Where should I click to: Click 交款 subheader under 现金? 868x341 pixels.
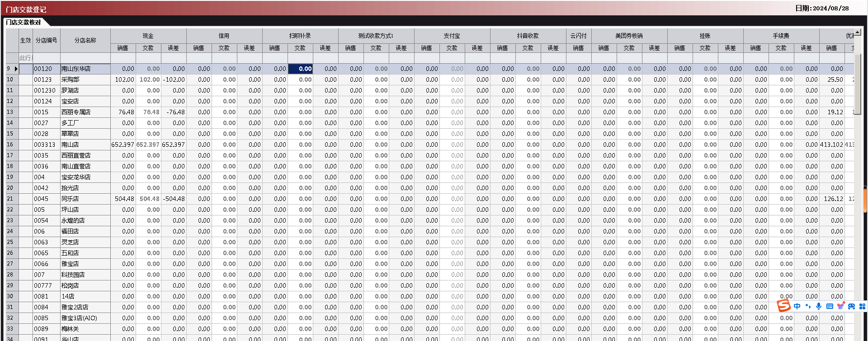coord(148,48)
